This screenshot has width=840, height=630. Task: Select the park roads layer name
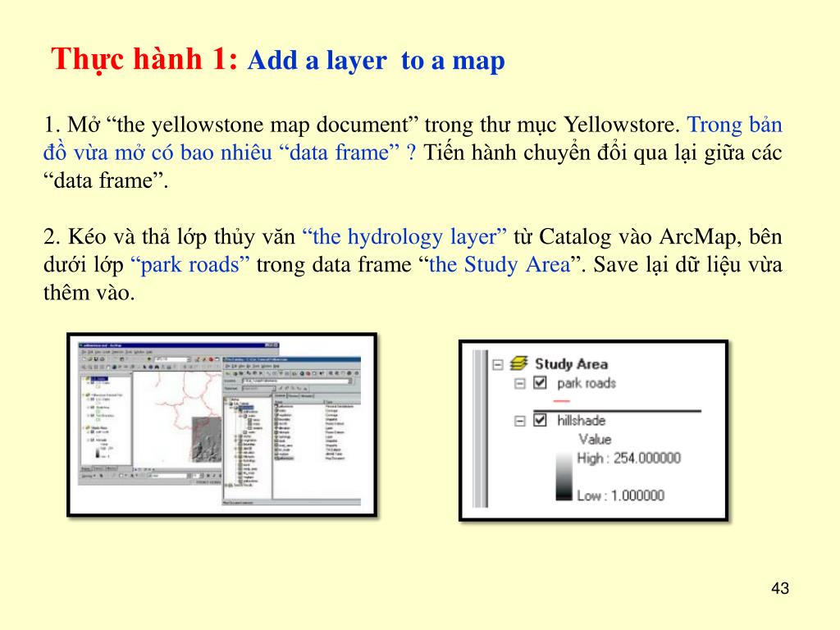pyautogui.click(x=587, y=384)
